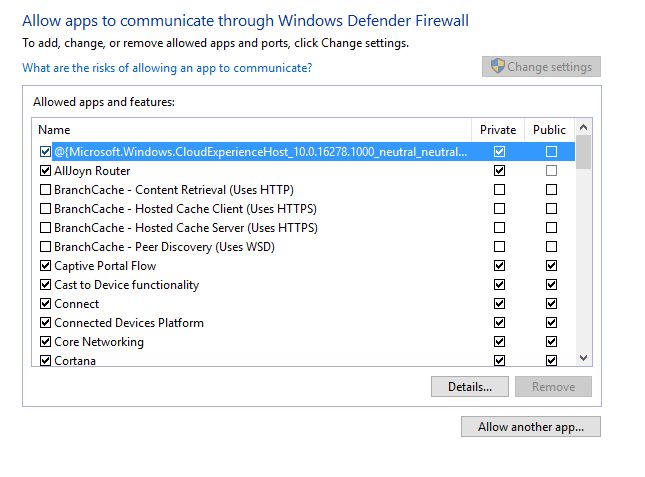The width and height of the screenshot is (645, 477).
Task: Toggle Private for Core Networking
Action: click(499, 341)
